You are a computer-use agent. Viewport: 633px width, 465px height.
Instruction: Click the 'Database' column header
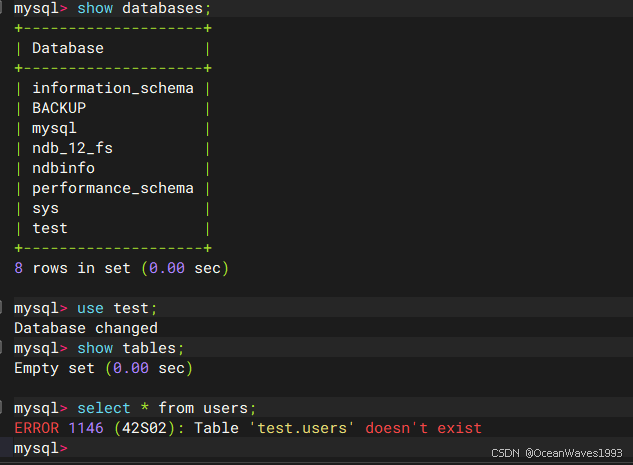tap(68, 48)
